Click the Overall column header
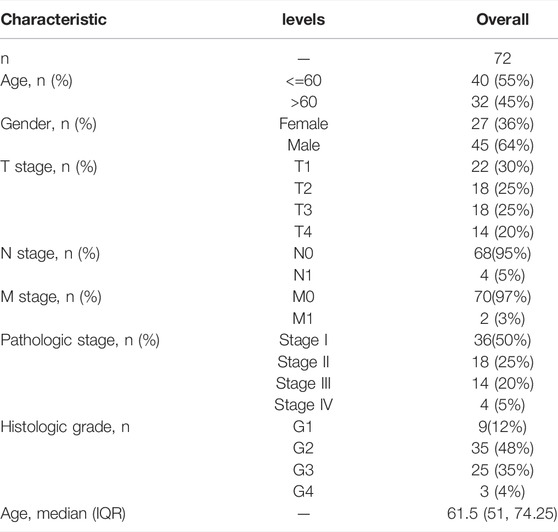This screenshot has height=532, width=558. [x=502, y=20]
